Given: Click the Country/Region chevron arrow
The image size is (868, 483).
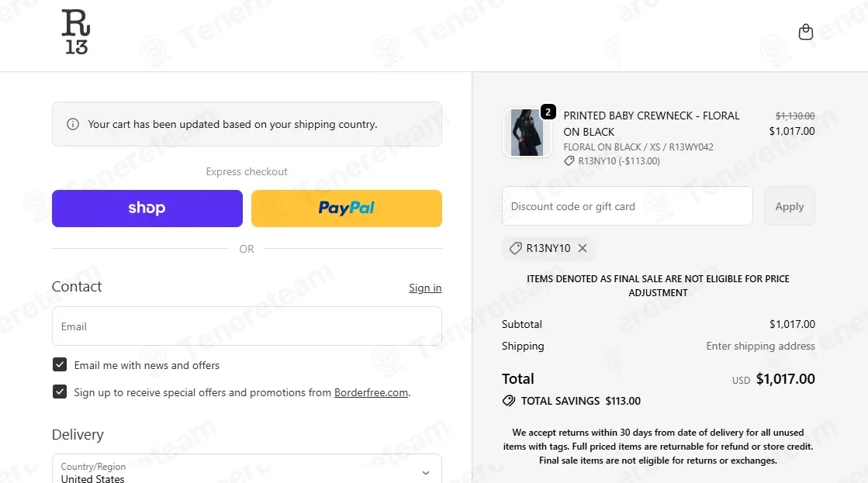Looking at the screenshot, I should (425, 473).
